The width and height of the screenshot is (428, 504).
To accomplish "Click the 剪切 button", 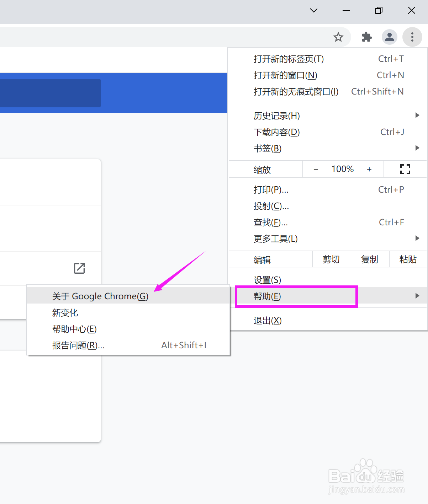I will click(x=332, y=259).
